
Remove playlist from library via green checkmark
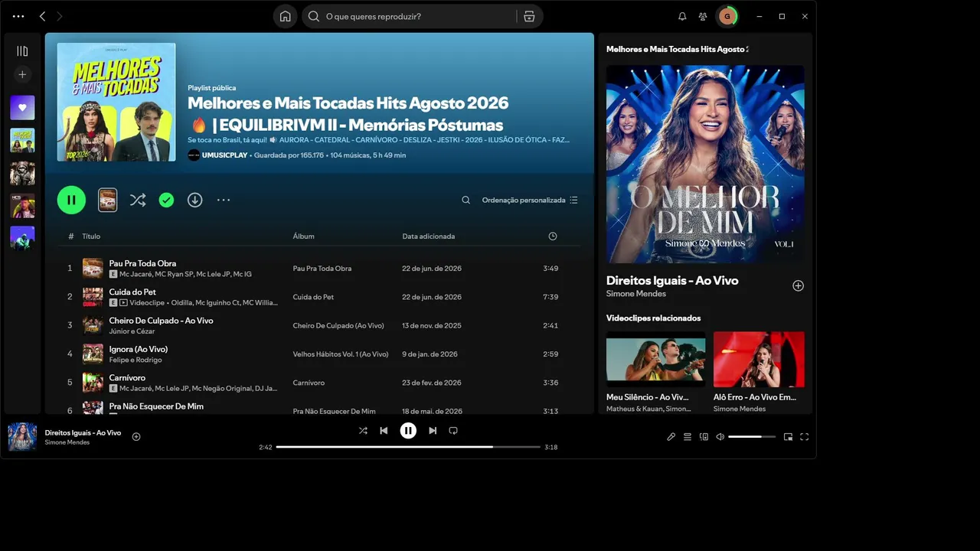(166, 200)
